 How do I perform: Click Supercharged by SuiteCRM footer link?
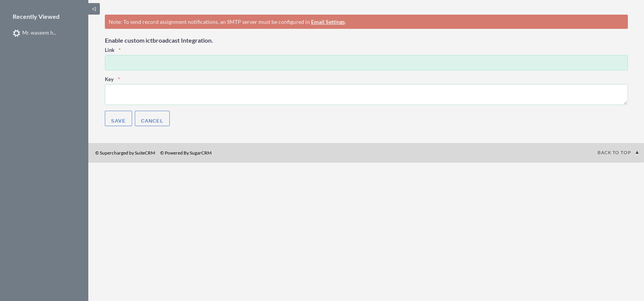pyautogui.click(x=125, y=153)
